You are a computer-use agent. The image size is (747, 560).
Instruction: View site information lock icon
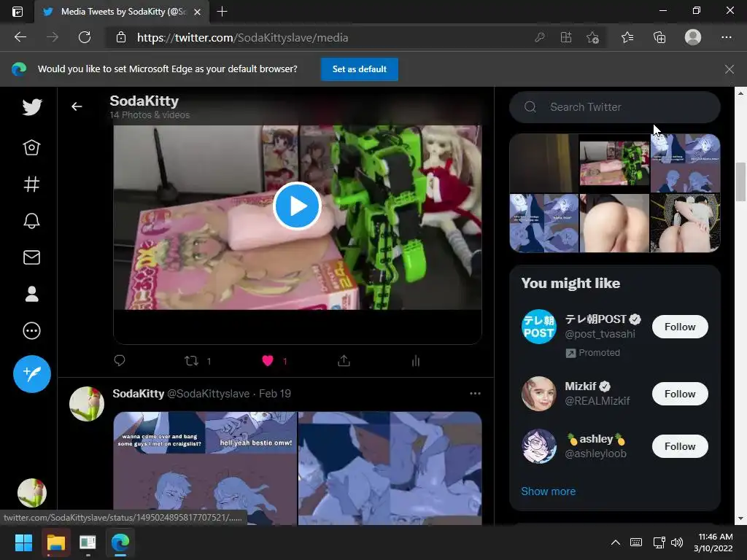coord(121,37)
